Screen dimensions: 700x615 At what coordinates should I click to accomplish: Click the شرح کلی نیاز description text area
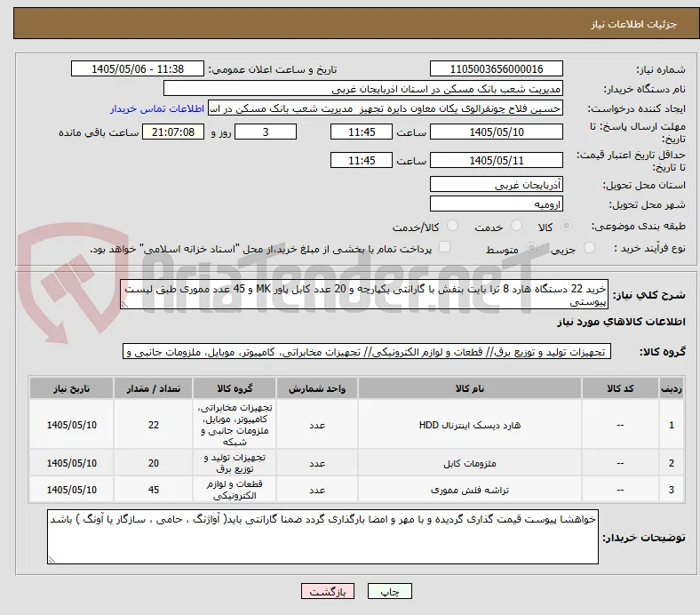[364, 294]
